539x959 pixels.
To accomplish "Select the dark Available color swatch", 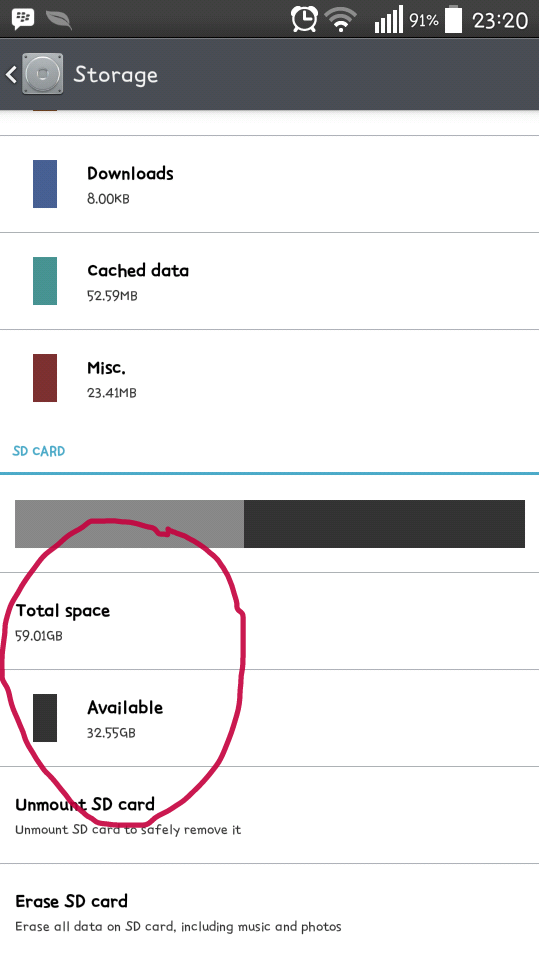I will coord(45,718).
